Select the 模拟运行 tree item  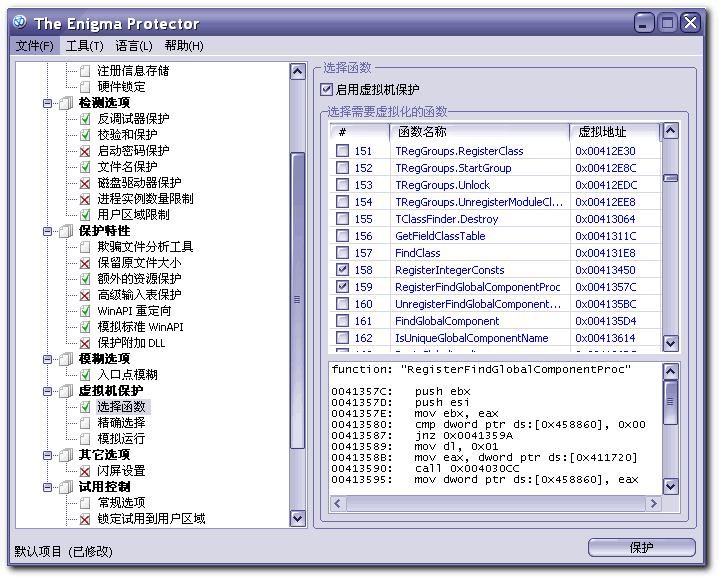coord(121,439)
